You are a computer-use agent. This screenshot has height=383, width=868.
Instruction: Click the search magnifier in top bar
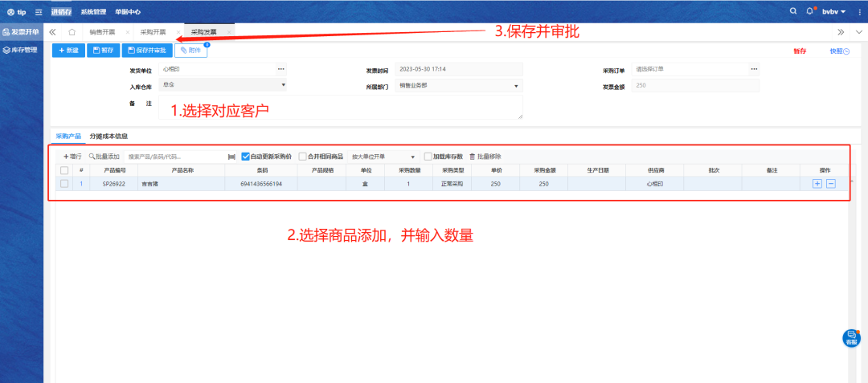tap(793, 11)
